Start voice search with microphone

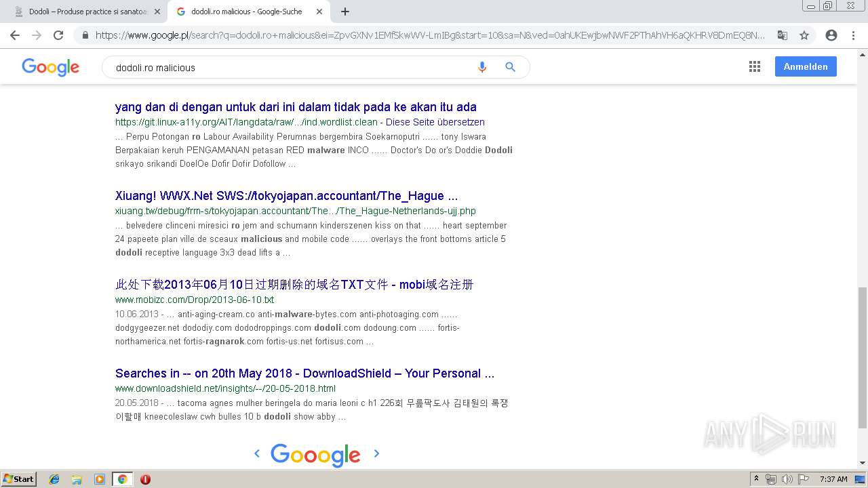[482, 67]
